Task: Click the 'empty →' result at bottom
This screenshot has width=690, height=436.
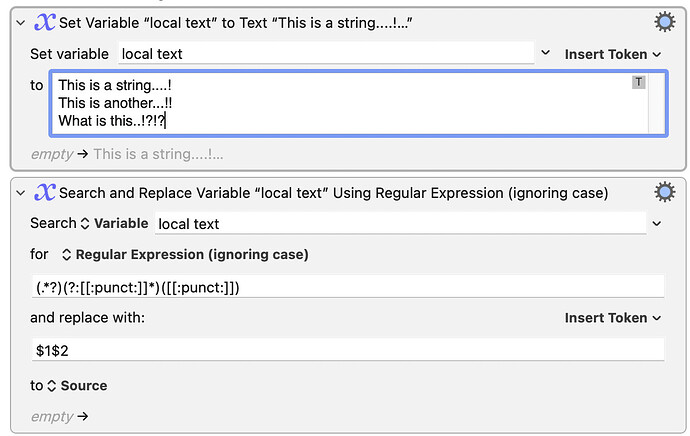Action: [x=59, y=416]
